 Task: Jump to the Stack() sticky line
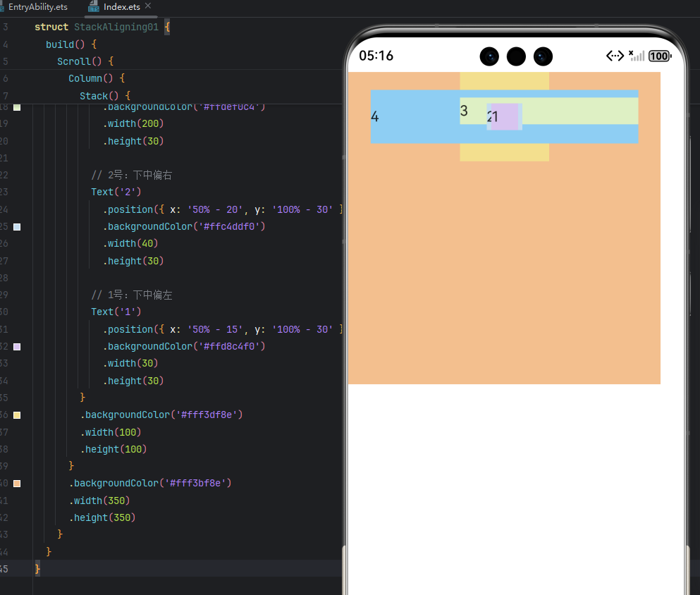pos(105,95)
